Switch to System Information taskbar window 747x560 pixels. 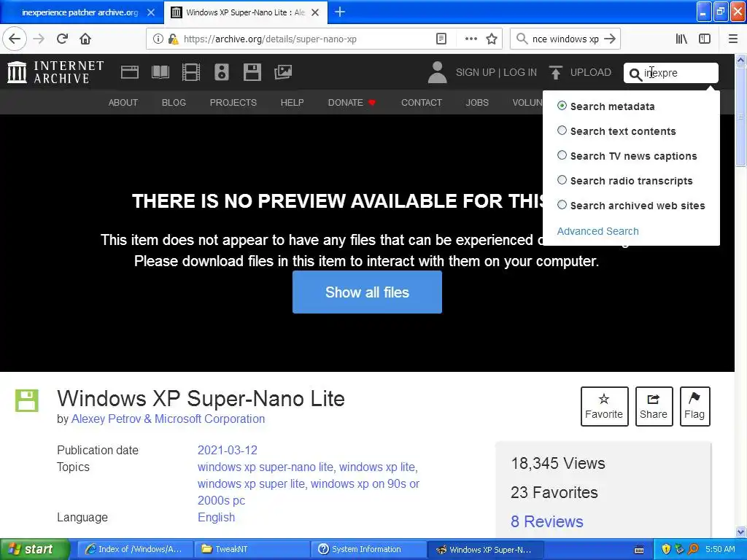click(368, 549)
